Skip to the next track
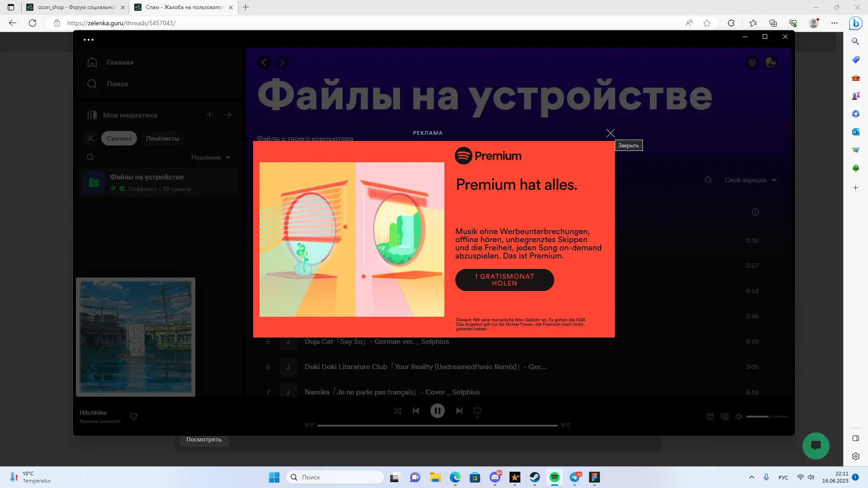The image size is (868, 488). 459,411
